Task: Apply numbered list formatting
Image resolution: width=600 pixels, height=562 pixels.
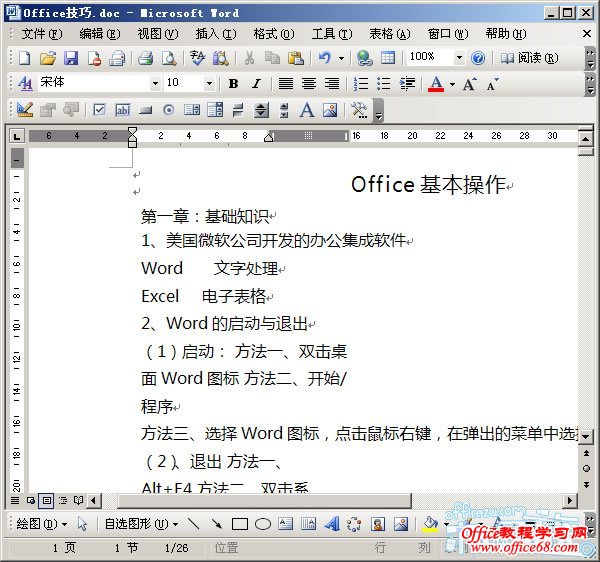Action: (361, 83)
